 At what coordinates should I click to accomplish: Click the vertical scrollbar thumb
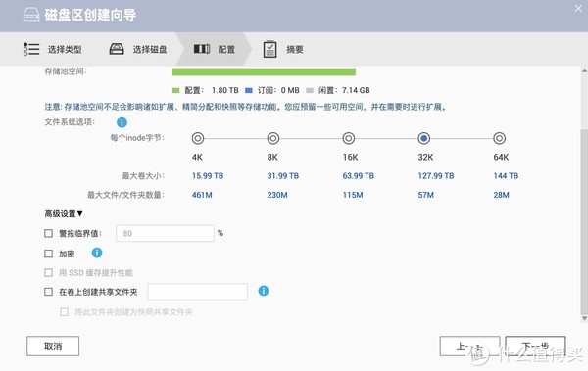584,221
